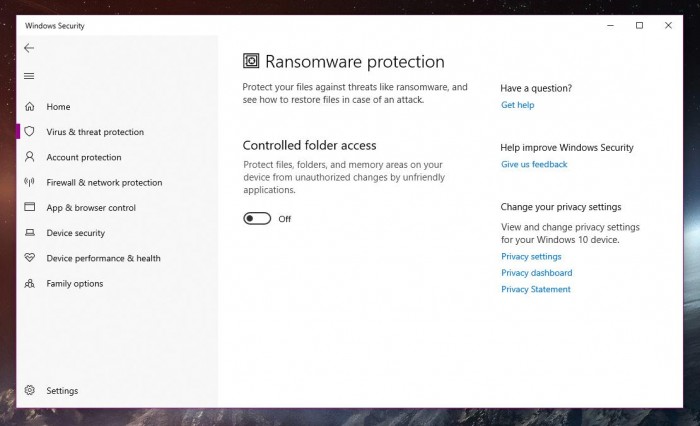Image resolution: width=700 pixels, height=426 pixels.
Task: Click the Give us feedback link
Action: pyautogui.click(x=534, y=164)
